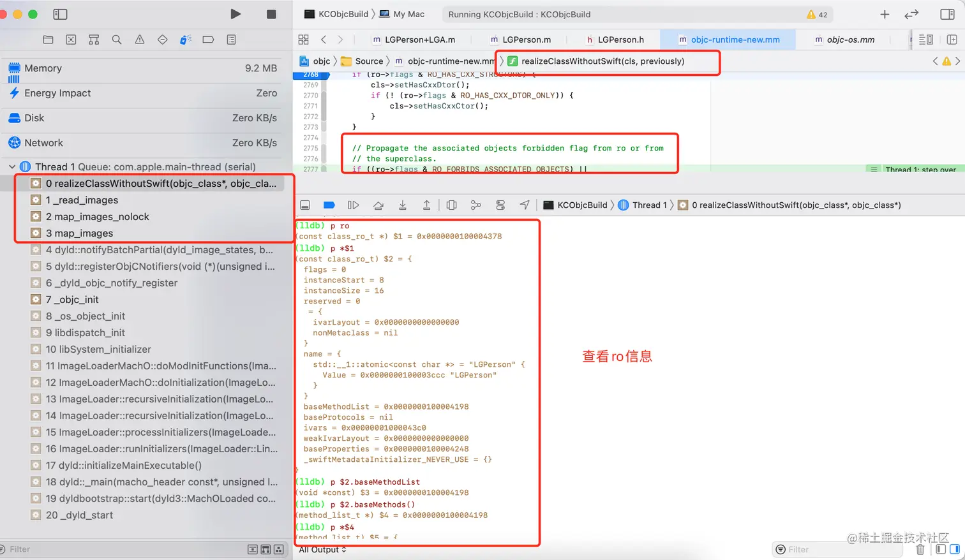Switch to the LGPerson.h tab

click(615, 40)
